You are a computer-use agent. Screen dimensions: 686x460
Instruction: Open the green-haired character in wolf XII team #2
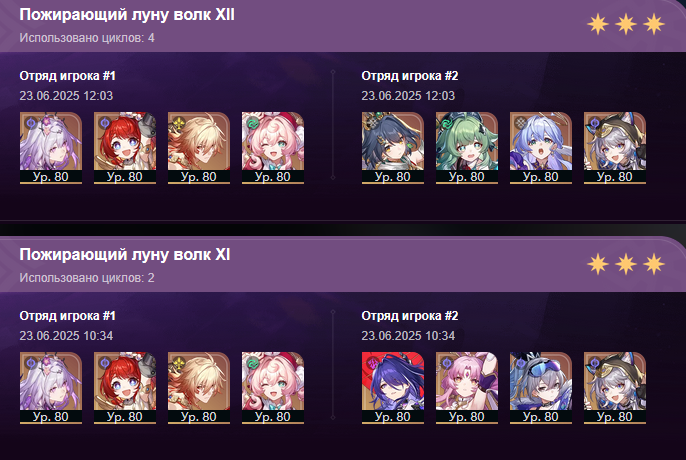(x=467, y=147)
